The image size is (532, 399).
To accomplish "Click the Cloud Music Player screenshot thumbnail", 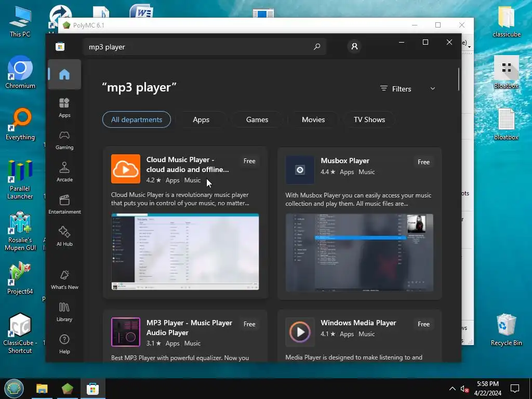I will tap(185, 252).
